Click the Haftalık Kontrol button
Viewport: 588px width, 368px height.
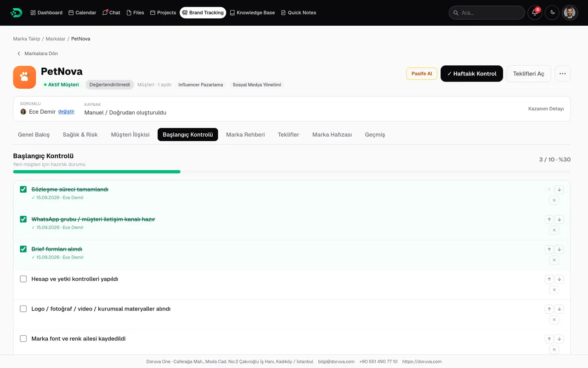(472, 74)
